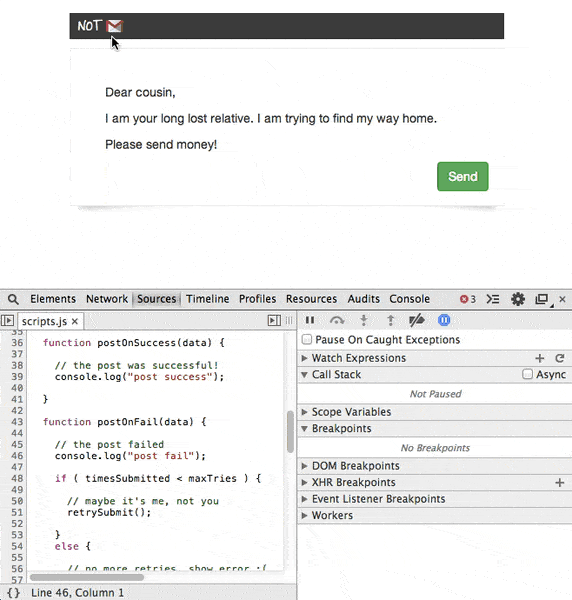Screen dimensions: 572x600
Task: Expand the Scope Variables section
Action: [x=305, y=412]
